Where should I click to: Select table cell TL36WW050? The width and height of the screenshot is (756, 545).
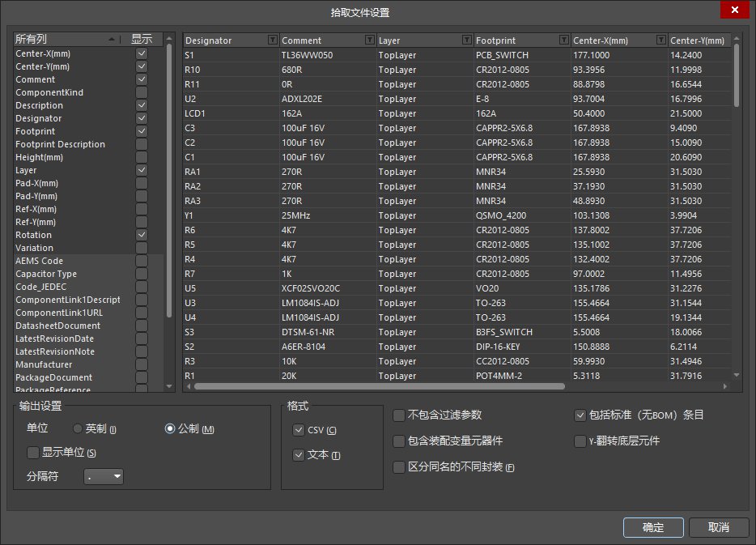click(x=328, y=55)
